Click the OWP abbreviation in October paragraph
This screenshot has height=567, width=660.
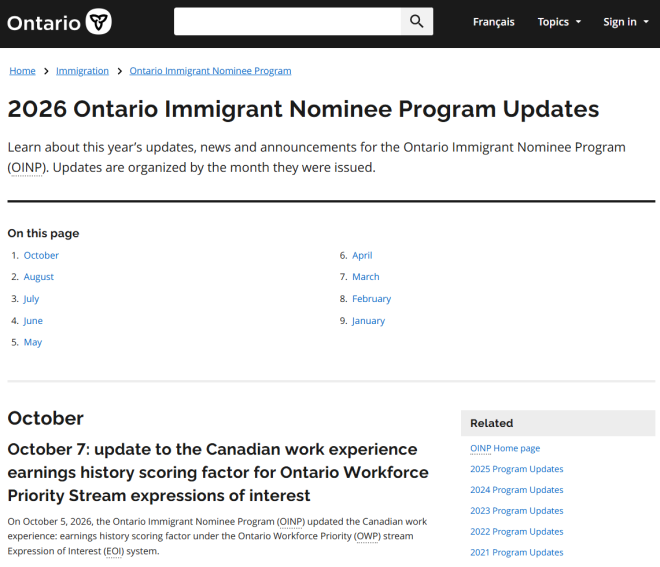coord(367,536)
